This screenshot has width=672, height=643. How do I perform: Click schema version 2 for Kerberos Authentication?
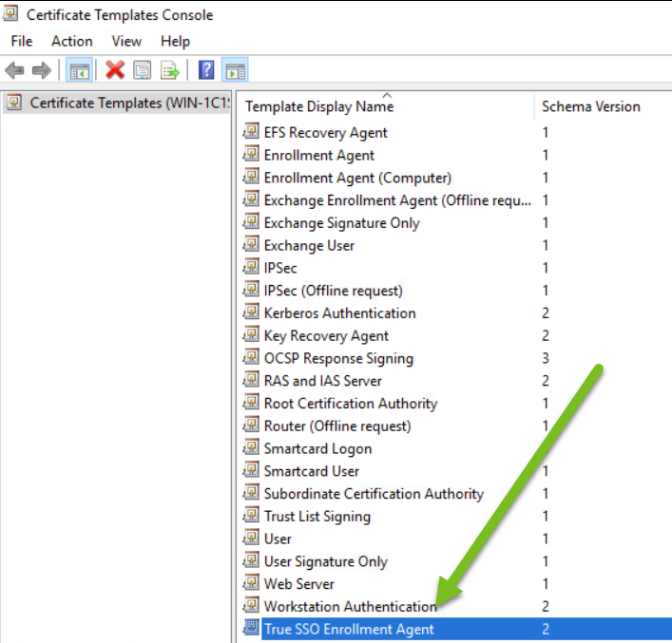[x=546, y=313]
